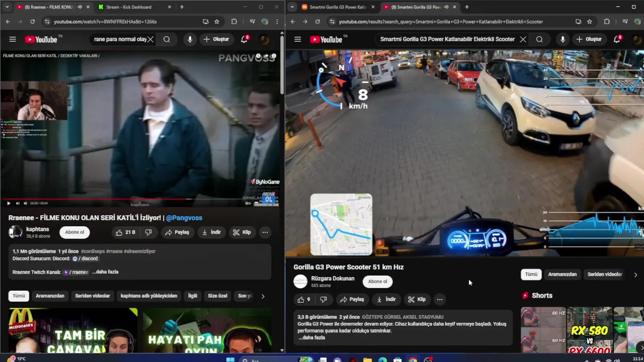The image size is (644, 362).
Task: Bookmark the right window results page
Action: coord(590,22)
